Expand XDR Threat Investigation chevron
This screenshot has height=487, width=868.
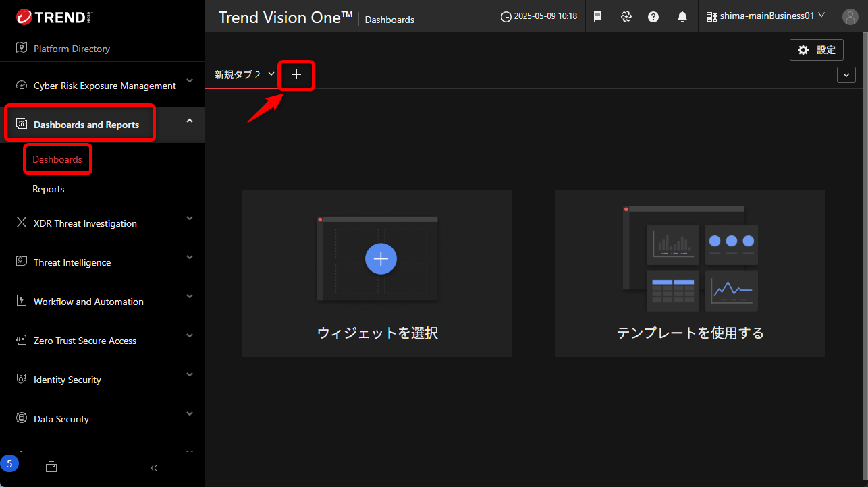(x=190, y=219)
